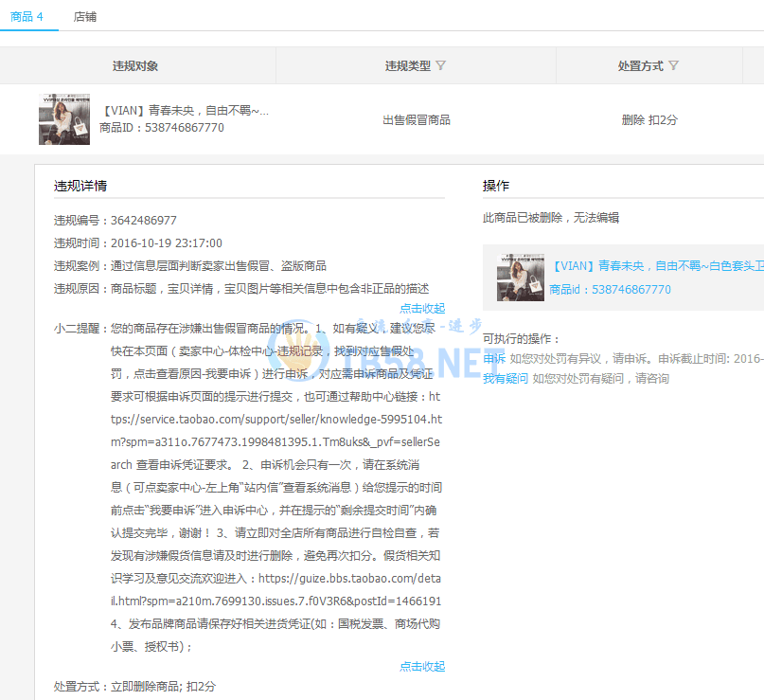Screen dimensions: 764x700
Task: Click the 删除 link inside the 小二提醒 paragraph
Action: (x=280, y=556)
